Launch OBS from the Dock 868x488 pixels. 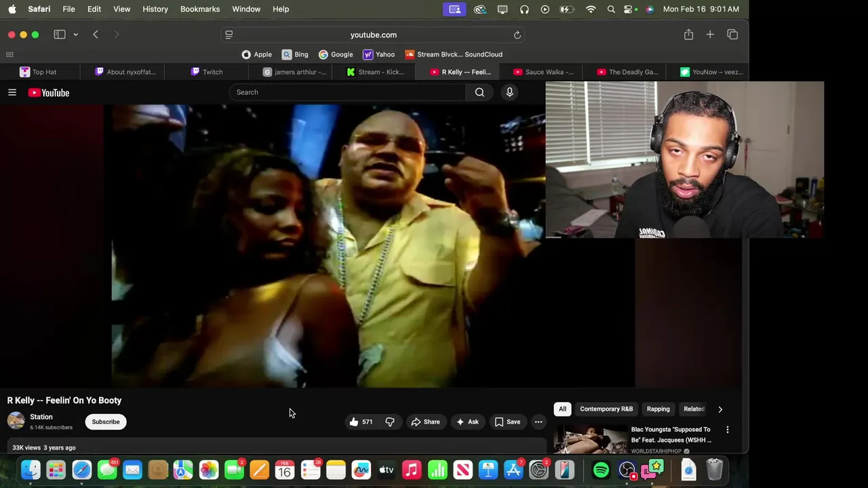(x=627, y=470)
